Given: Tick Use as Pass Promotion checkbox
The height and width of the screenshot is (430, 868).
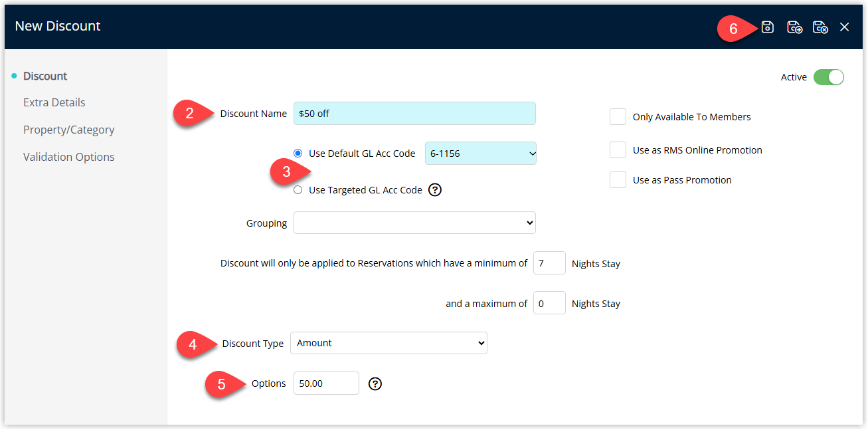Looking at the screenshot, I should point(618,180).
